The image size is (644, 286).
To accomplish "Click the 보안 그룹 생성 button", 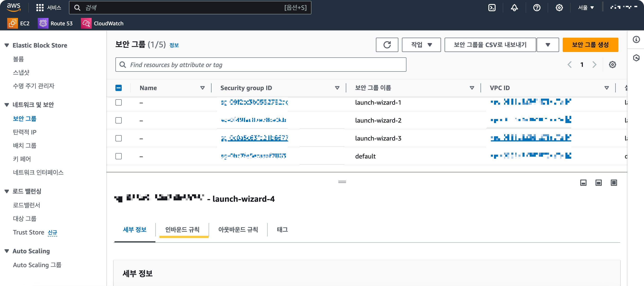I will coord(590,45).
